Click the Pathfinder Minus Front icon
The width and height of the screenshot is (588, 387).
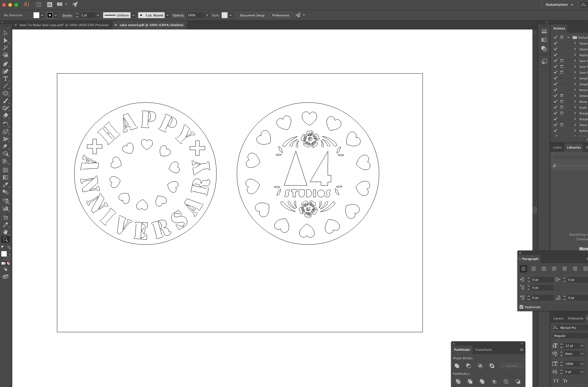click(468, 365)
